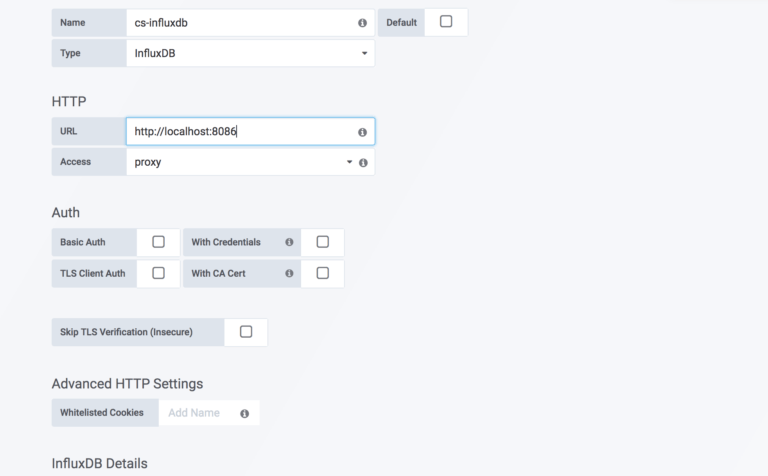Image resolution: width=768 pixels, height=476 pixels.
Task: Click the Add Name cookie input
Action: pyautogui.click(x=198, y=413)
